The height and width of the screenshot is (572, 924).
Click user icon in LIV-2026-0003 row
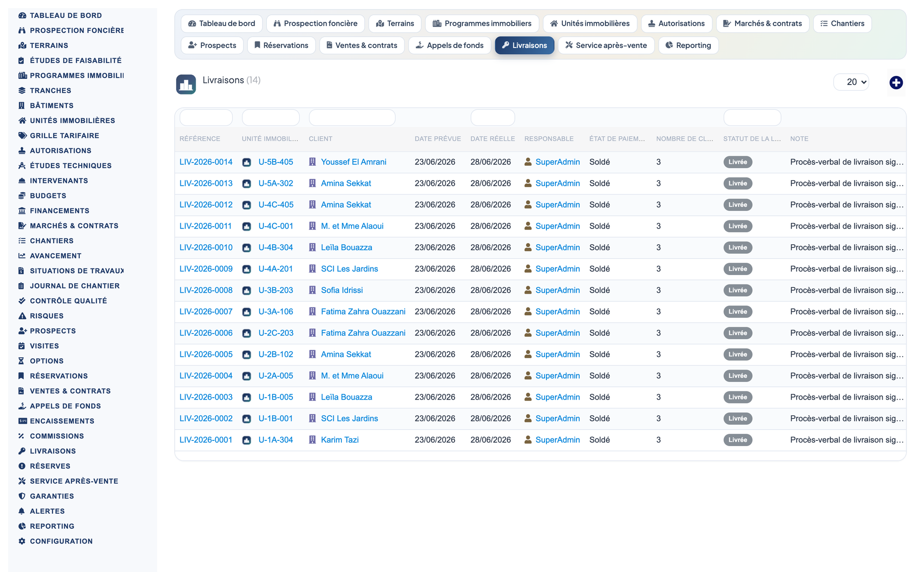[528, 397]
